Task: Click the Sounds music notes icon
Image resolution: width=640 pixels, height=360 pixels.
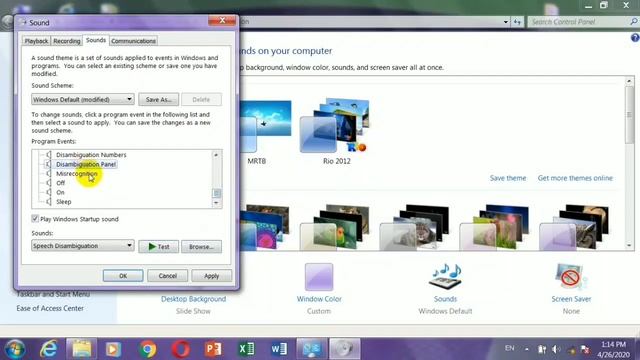Action: click(445, 277)
